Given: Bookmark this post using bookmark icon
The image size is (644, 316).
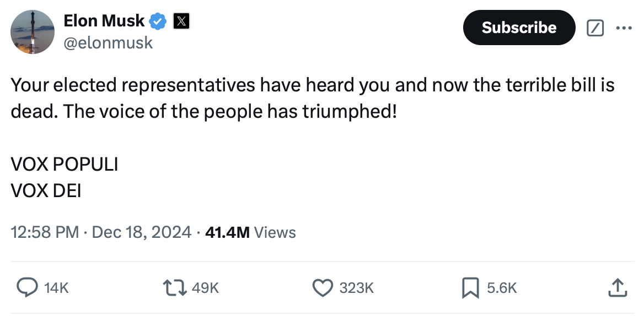Looking at the screenshot, I should (470, 287).
